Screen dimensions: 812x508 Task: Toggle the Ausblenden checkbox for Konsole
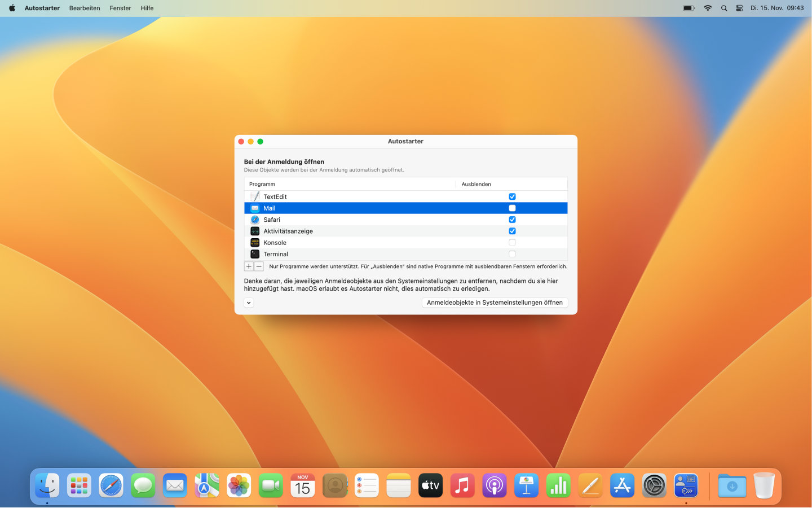pos(512,243)
